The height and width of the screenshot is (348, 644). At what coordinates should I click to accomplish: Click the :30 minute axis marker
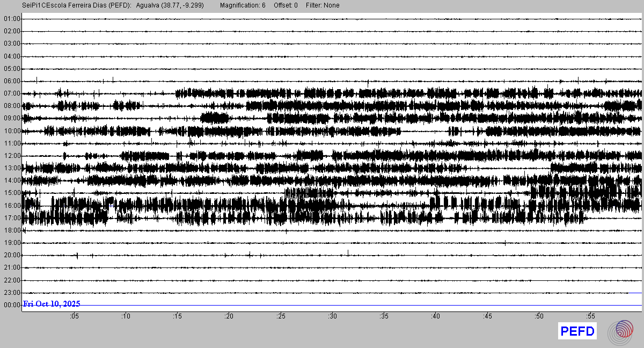point(332,316)
